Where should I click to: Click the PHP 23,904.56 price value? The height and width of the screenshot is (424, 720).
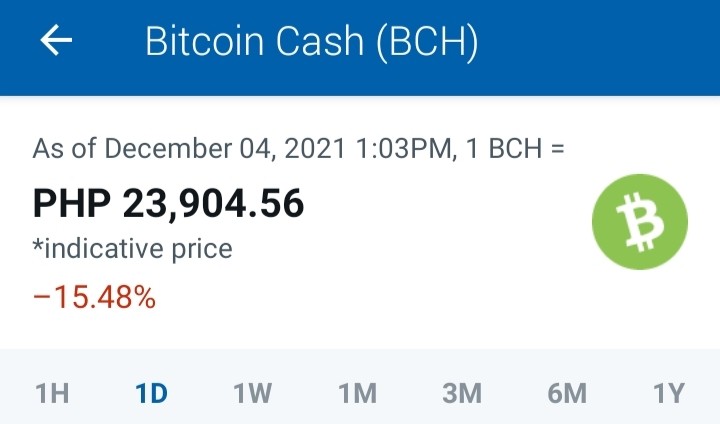click(168, 204)
